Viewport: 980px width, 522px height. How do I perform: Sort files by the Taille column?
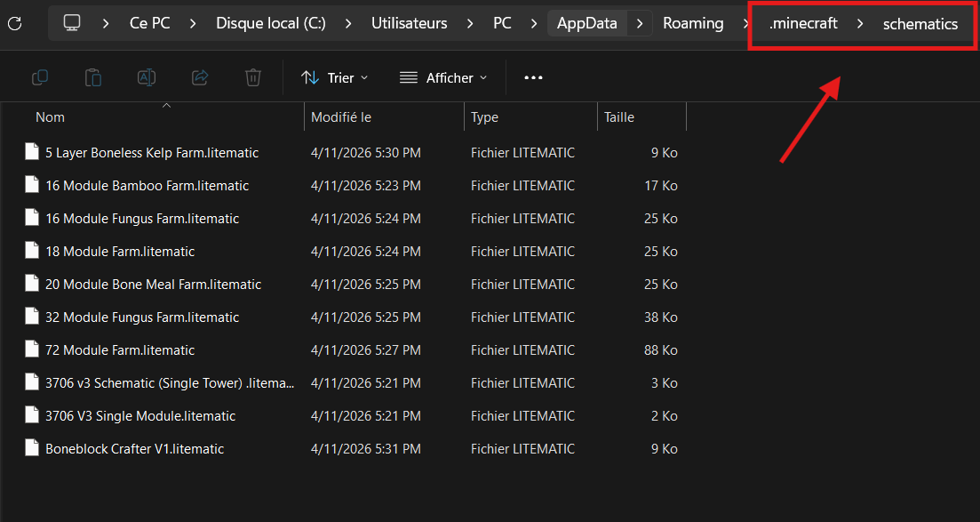(x=619, y=117)
